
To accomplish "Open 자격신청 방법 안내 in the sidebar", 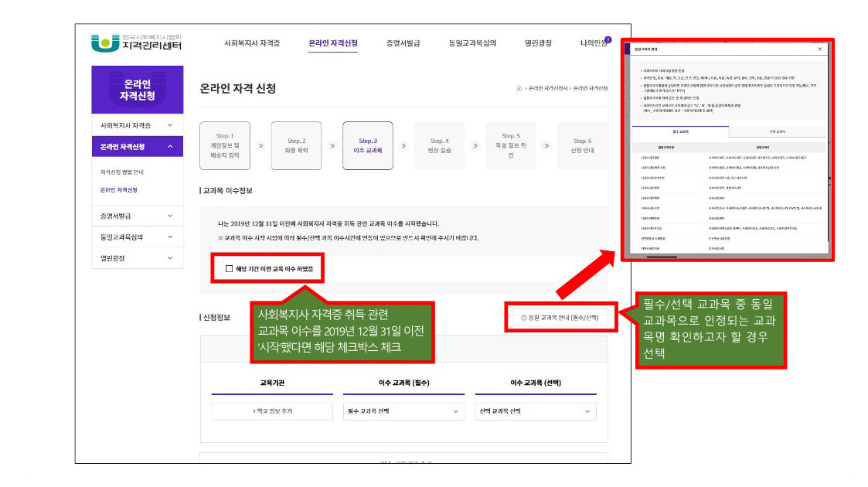I will point(122,172).
